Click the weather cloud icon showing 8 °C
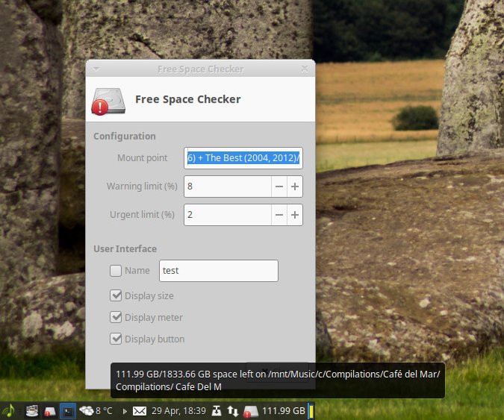 tap(87, 410)
